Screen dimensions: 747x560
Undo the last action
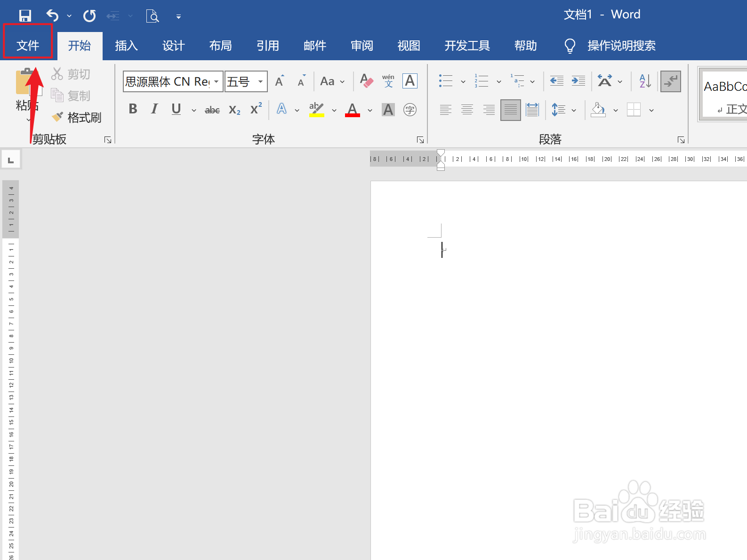coord(52,16)
